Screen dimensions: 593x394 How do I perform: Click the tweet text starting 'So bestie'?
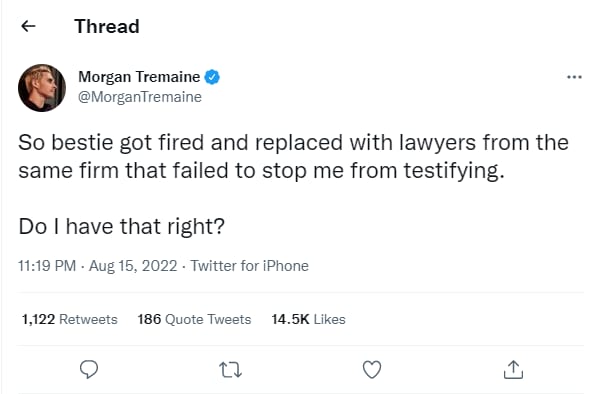click(x=293, y=157)
